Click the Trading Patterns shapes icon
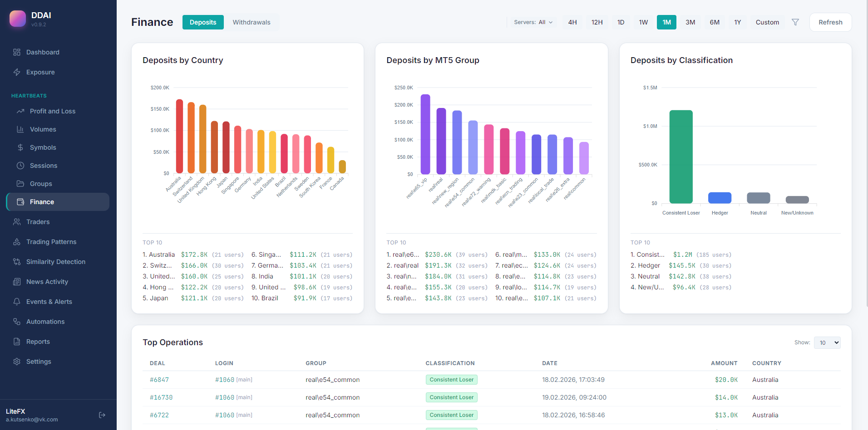The width and height of the screenshot is (868, 430). point(17,242)
